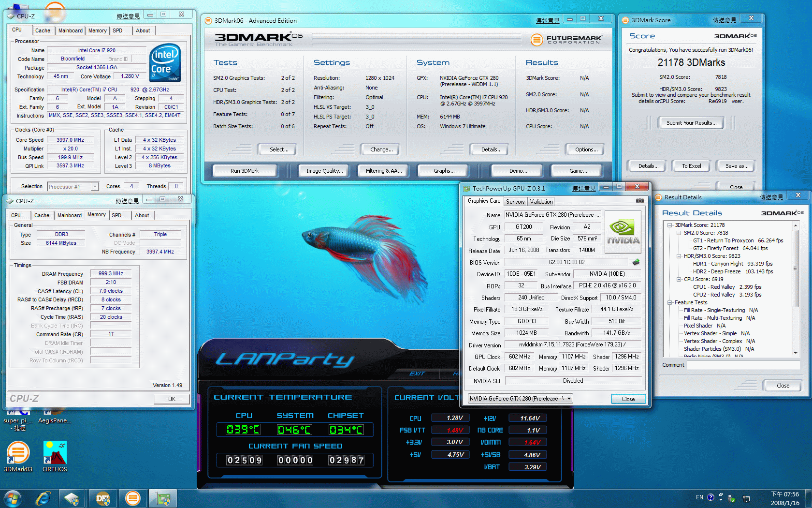Image resolution: width=812 pixels, height=508 pixels.
Task: Click the GPU-Z title bar icon
Action: 466,189
